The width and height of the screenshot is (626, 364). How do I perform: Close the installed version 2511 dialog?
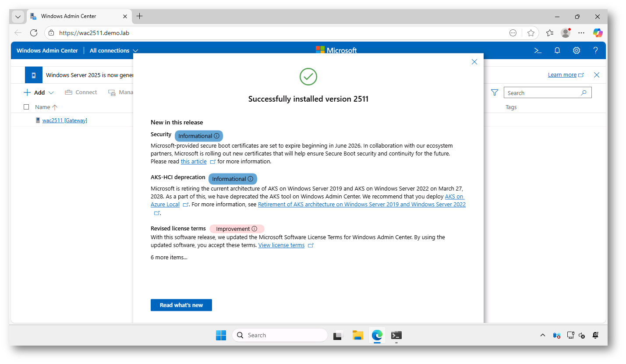click(474, 62)
